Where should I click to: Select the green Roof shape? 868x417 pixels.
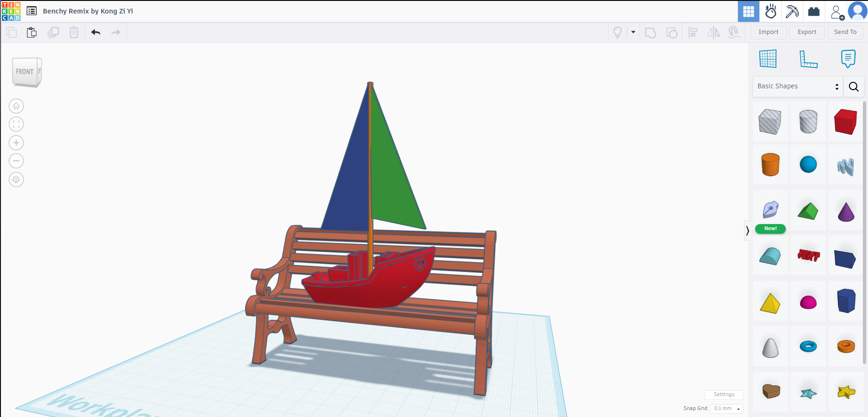[808, 211]
